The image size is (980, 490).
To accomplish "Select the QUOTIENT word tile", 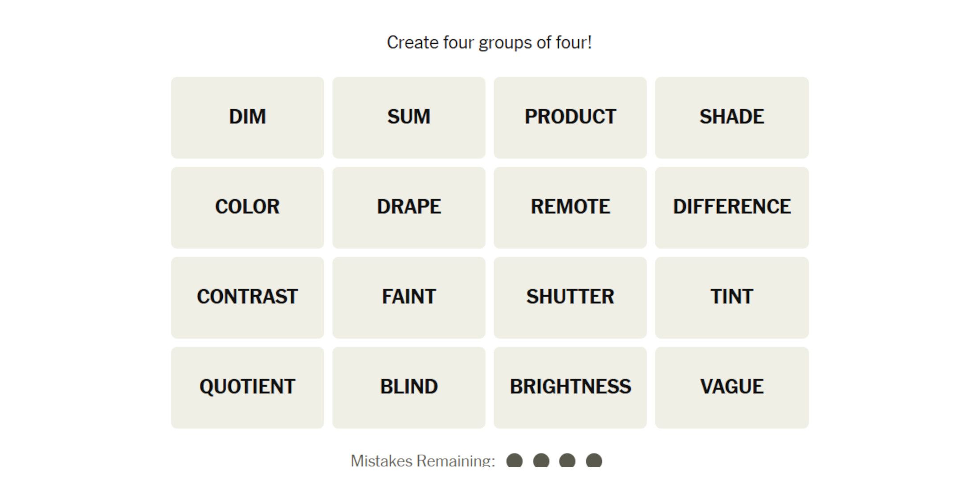I will (x=247, y=388).
